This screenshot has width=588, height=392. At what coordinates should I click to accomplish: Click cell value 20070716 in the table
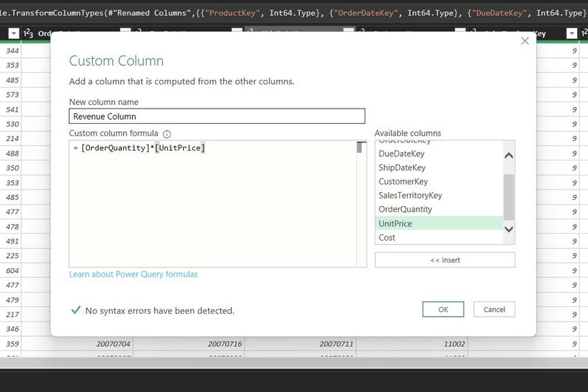pos(225,344)
